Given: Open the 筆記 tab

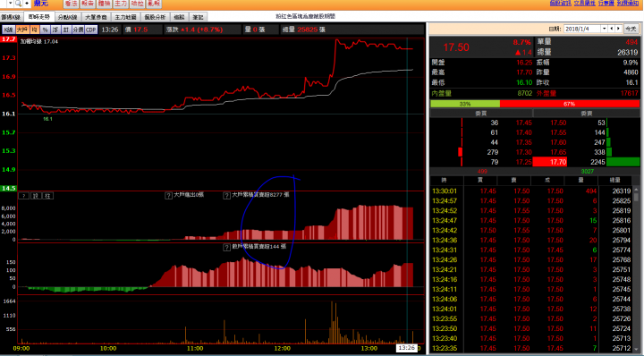Looking at the screenshot, I should pos(198,17).
